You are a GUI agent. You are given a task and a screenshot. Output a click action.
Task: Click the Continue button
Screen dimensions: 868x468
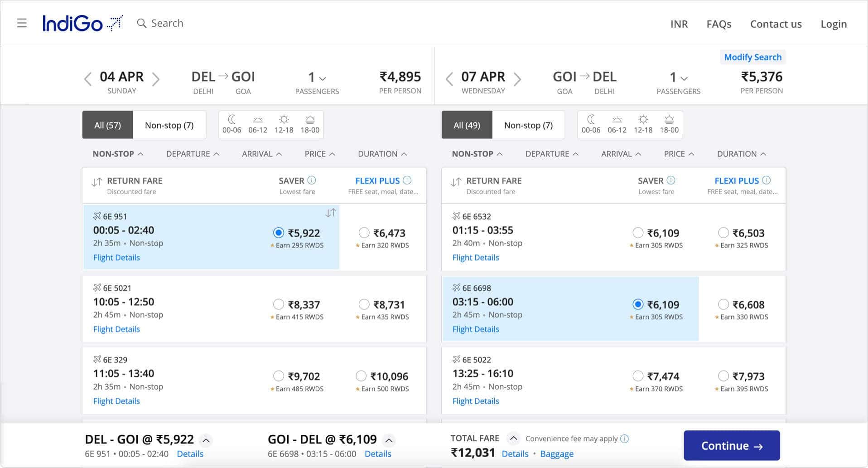[731, 445]
